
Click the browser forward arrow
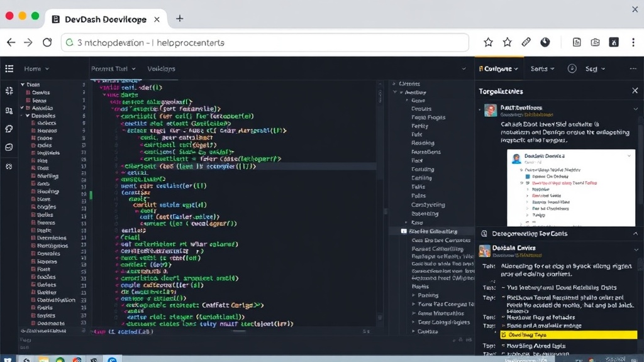click(28, 42)
